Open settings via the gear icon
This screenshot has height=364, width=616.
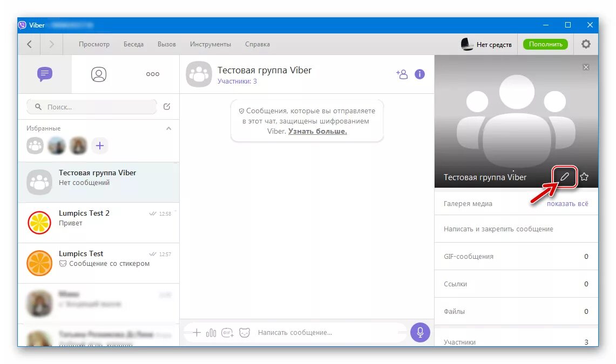(586, 44)
